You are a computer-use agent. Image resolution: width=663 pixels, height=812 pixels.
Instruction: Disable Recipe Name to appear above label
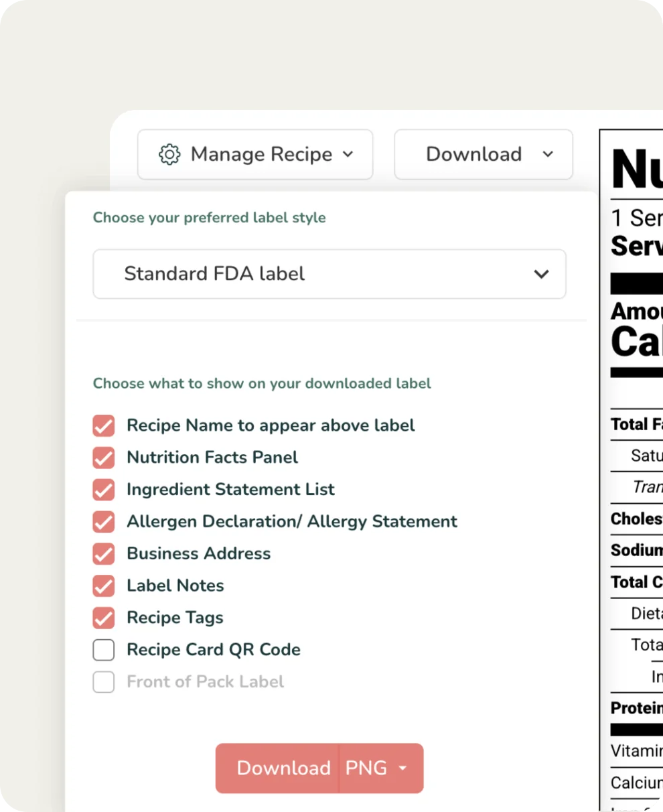[103, 425]
